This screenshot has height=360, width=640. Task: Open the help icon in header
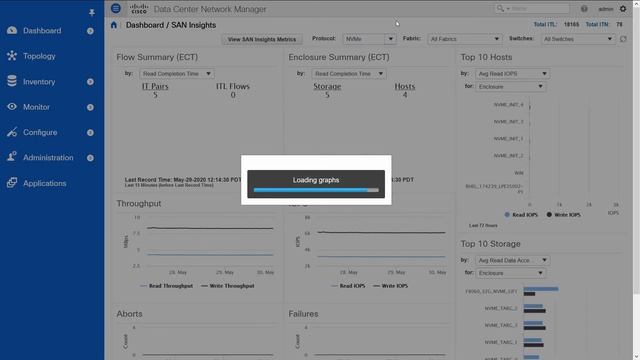click(x=584, y=9)
